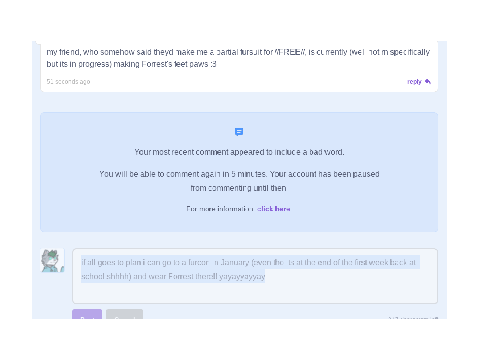This screenshot has width=480, height=360.
Task: Click the gray Cancel button
Action: 124,314
